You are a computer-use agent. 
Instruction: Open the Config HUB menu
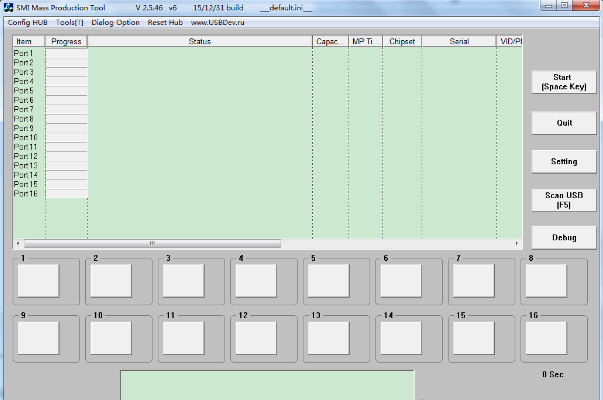click(x=27, y=22)
